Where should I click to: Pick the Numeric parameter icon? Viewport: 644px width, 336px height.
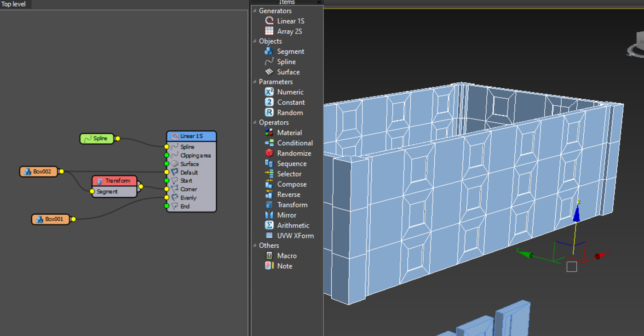(270, 92)
